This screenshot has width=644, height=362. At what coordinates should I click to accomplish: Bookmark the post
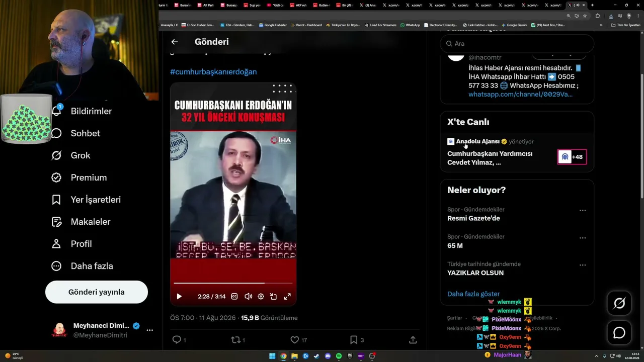pos(354,340)
